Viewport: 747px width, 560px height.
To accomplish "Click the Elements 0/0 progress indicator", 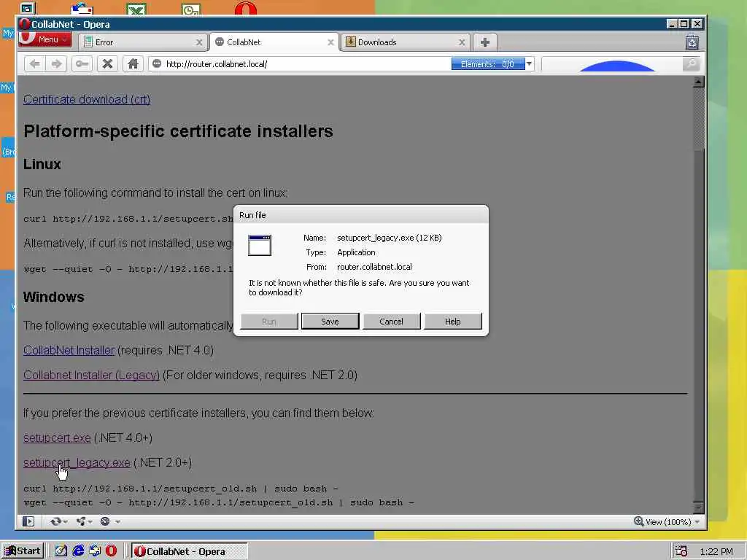I will coord(488,64).
